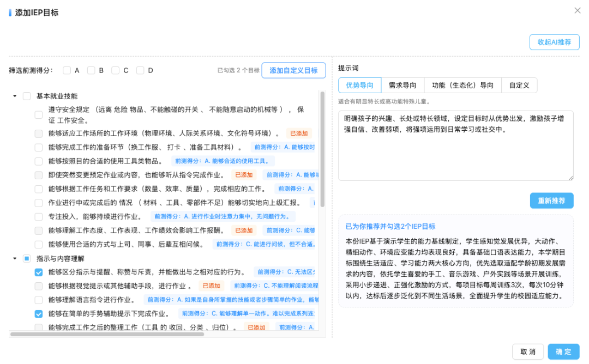Click 已添加 tag on 即使突然变更预定作业 row
Screen dimensions: 589x364
[x=244, y=175]
